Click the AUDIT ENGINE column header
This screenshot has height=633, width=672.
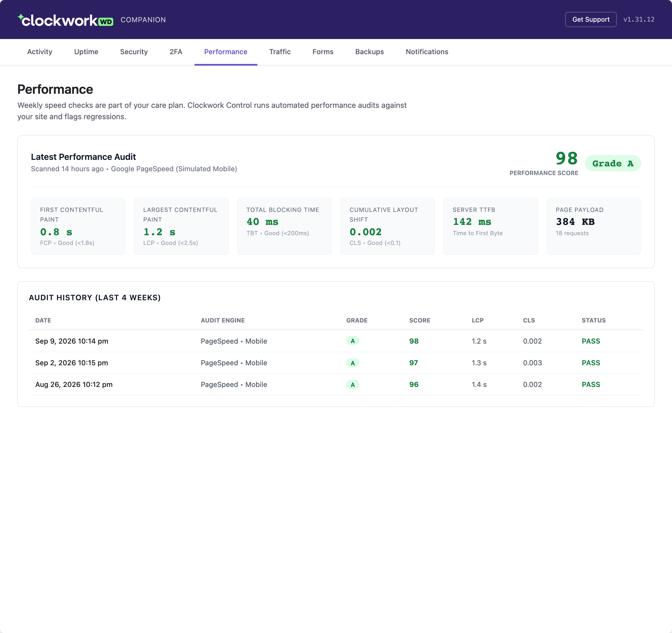pyautogui.click(x=223, y=320)
